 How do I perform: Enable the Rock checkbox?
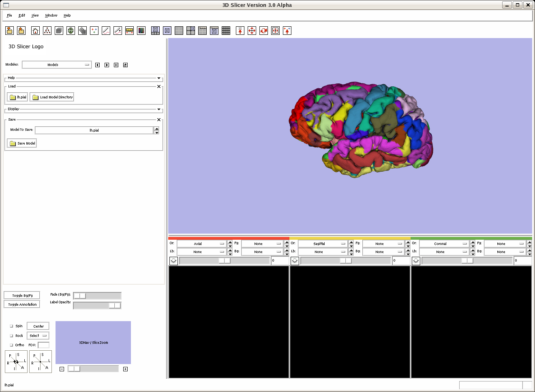(x=11, y=336)
